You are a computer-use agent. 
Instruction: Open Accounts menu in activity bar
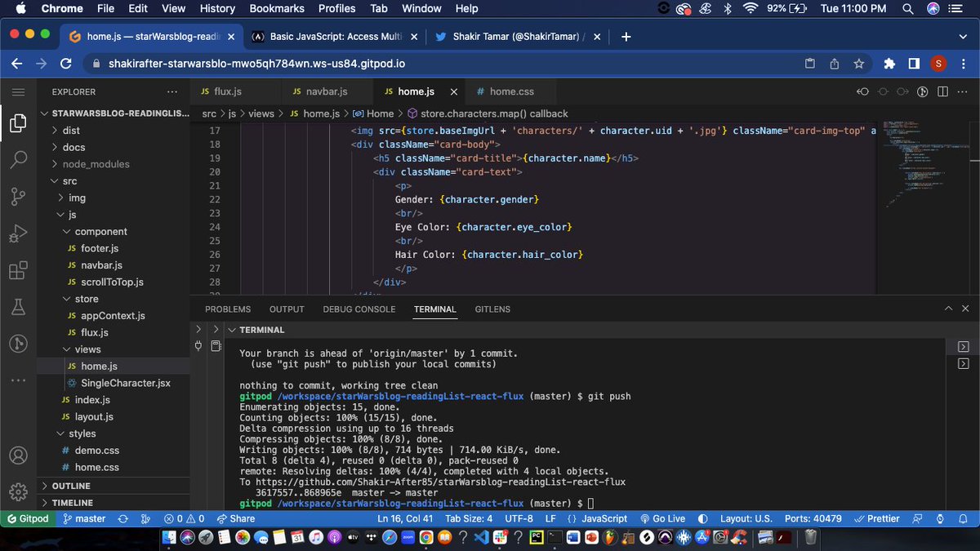pyautogui.click(x=18, y=455)
